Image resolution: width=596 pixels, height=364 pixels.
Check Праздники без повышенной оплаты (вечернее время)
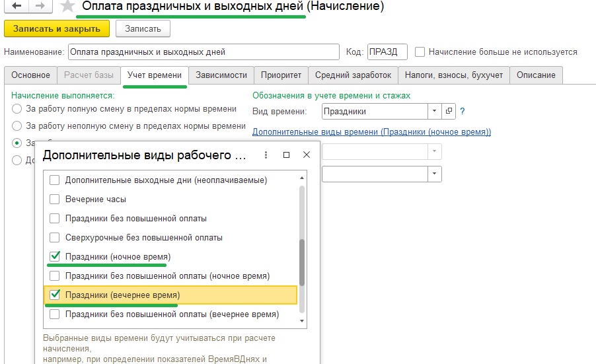[55, 314]
